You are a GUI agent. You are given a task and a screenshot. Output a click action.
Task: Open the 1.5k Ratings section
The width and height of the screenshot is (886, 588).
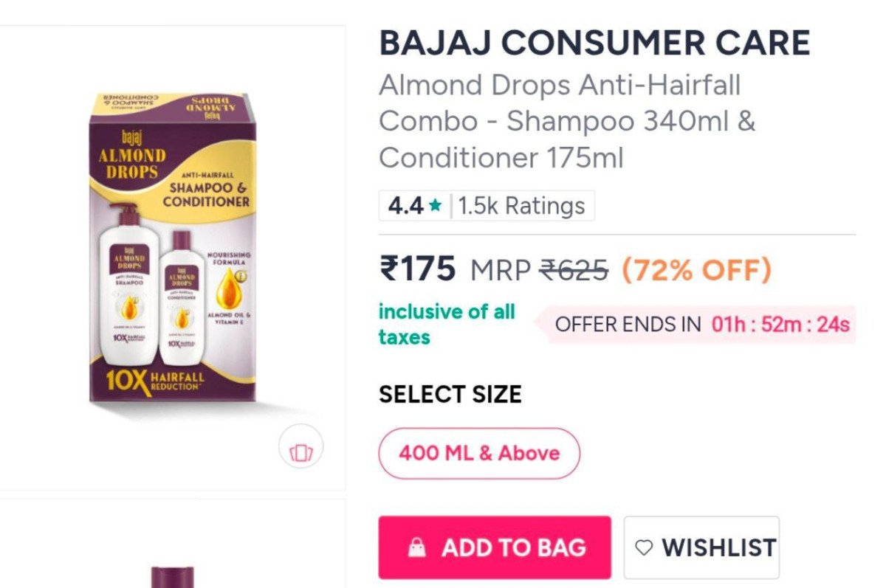pos(521,206)
